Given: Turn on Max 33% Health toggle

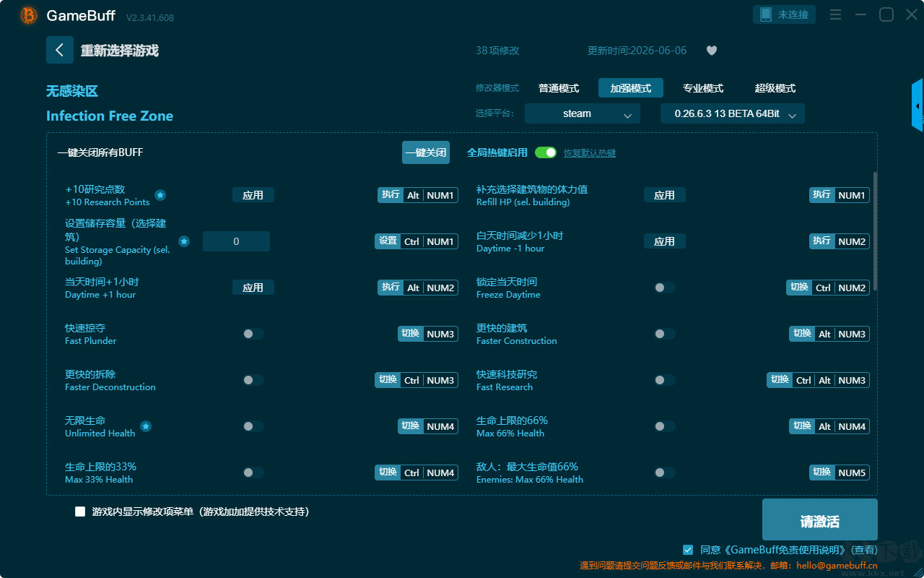Looking at the screenshot, I should pyautogui.click(x=253, y=473).
